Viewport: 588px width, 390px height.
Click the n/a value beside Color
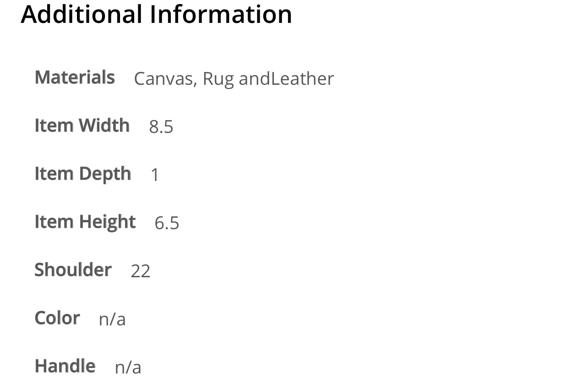click(112, 319)
